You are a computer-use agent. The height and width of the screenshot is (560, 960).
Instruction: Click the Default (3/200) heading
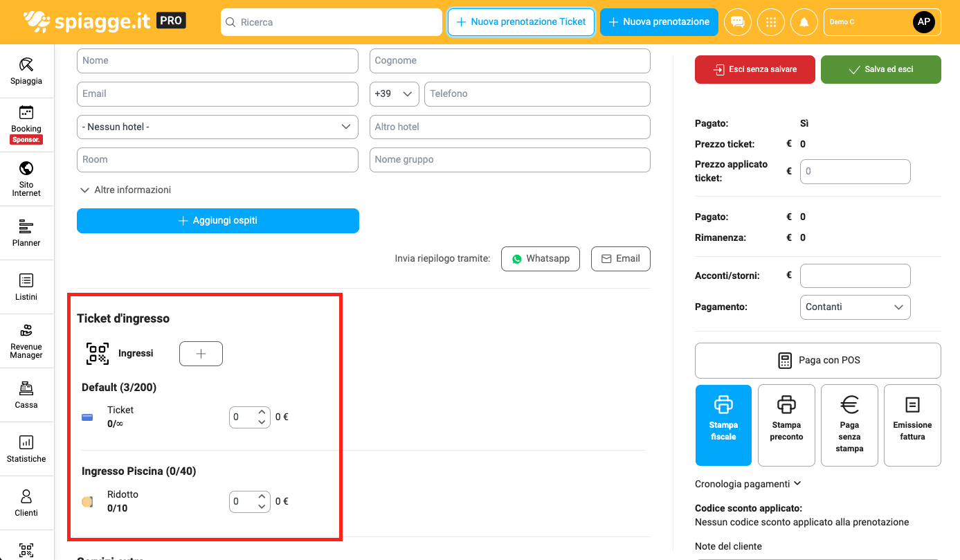pos(119,388)
